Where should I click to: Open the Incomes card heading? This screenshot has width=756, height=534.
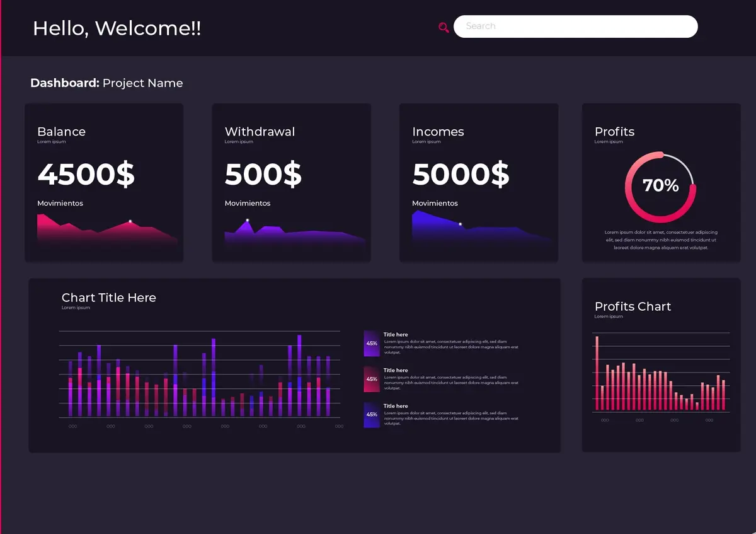click(438, 132)
